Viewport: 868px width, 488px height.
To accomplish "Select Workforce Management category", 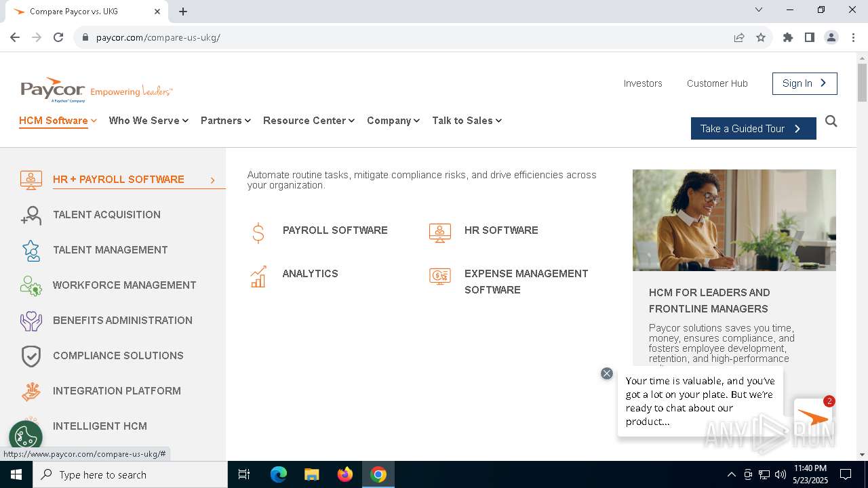I will [124, 285].
